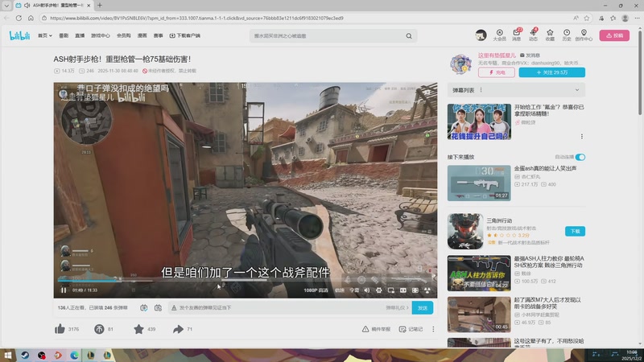The image size is (644, 362).
Task: Open the 00:45 M7 video thumbnail
Action: pyautogui.click(x=479, y=315)
